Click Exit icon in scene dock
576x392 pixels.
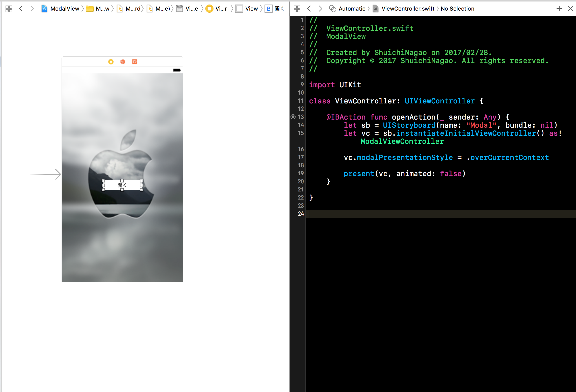point(135,62)
